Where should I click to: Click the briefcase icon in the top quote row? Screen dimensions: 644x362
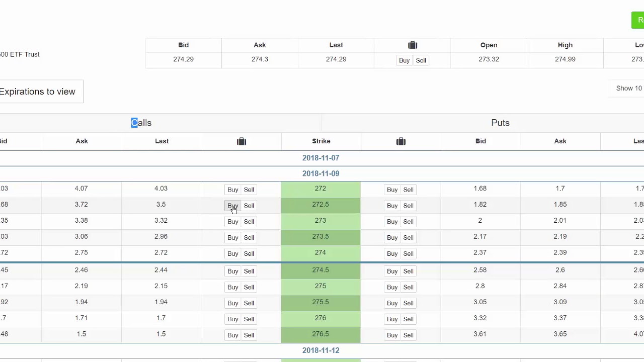coord(413,45)
